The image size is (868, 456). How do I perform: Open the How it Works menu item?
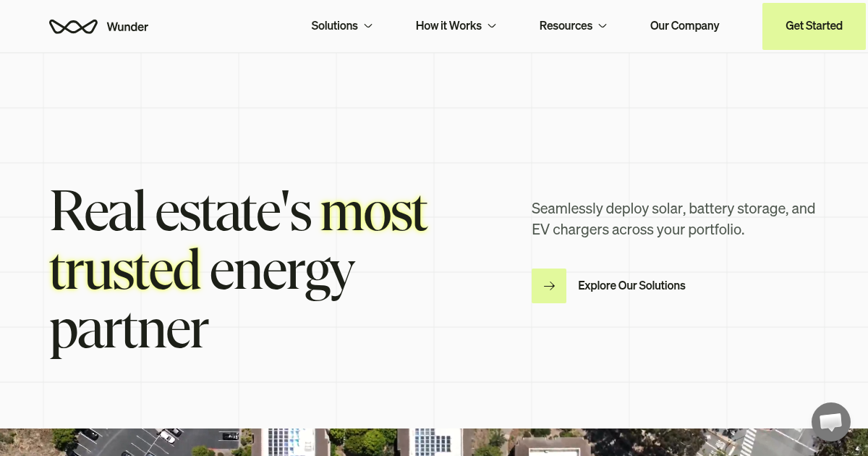pyautogui.click(x=448, y=25)
